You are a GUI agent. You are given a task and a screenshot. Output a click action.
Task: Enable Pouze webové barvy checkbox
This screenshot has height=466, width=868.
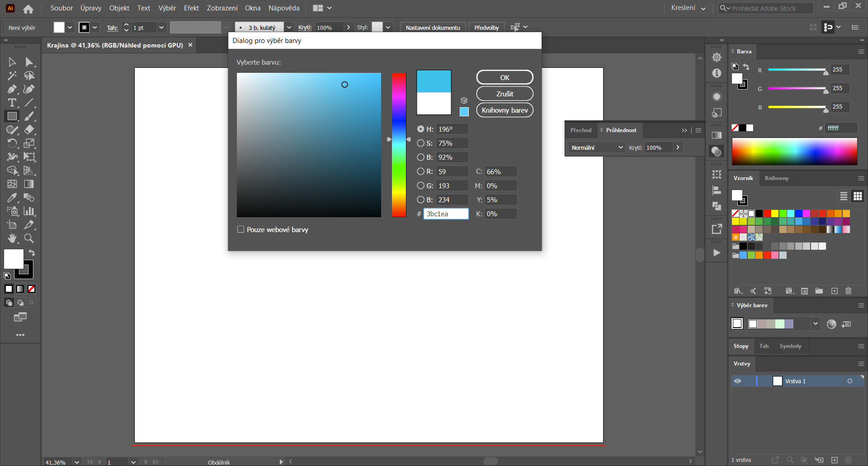tap(241, 229)
